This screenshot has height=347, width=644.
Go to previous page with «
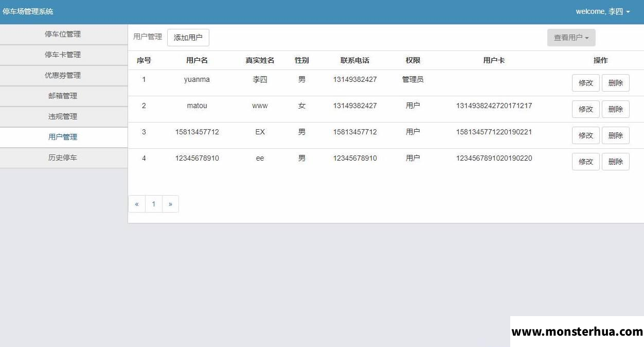click(x=137, y=204)
